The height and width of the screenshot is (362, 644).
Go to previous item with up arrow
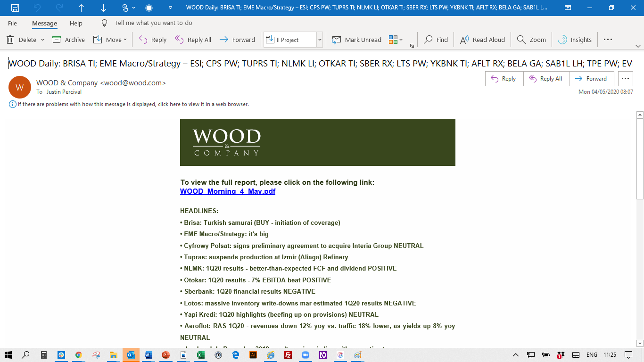point(81,8)
